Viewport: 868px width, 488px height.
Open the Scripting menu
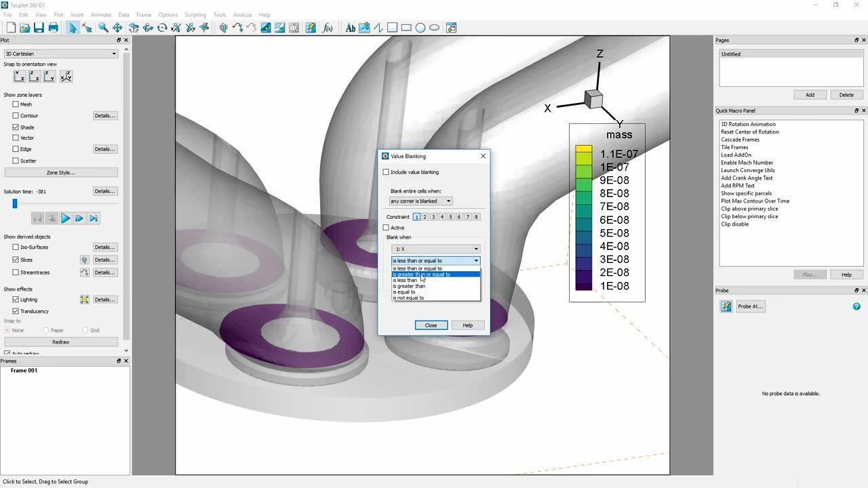point(195,14)
